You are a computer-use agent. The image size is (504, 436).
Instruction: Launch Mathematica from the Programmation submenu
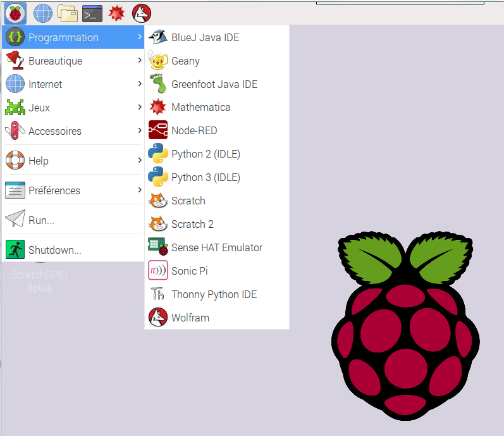(217, 107)
